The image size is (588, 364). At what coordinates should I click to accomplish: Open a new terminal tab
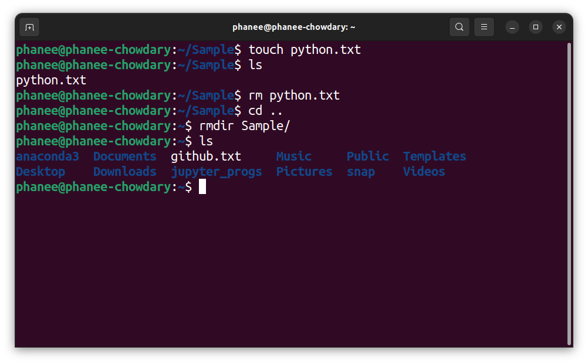(29, 28)
